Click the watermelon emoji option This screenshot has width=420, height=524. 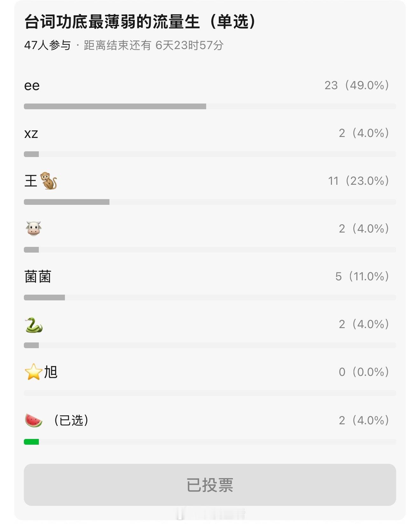(x=33, y=420)
